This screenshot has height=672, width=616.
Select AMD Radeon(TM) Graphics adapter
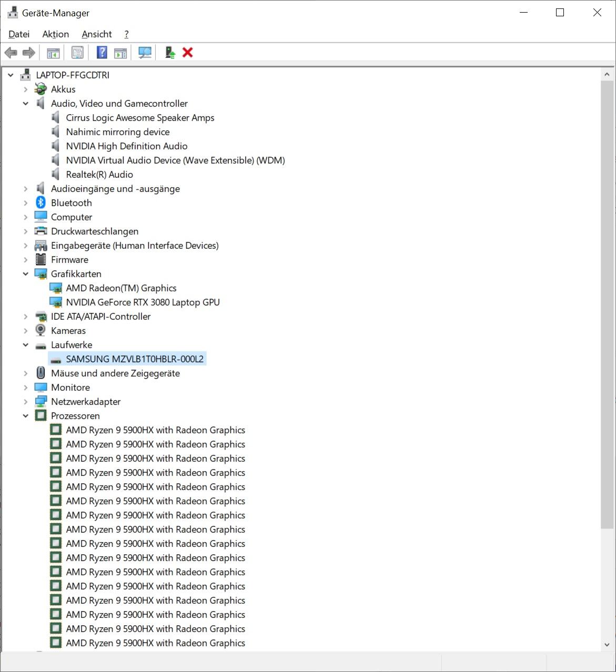(x=121, y=288)
